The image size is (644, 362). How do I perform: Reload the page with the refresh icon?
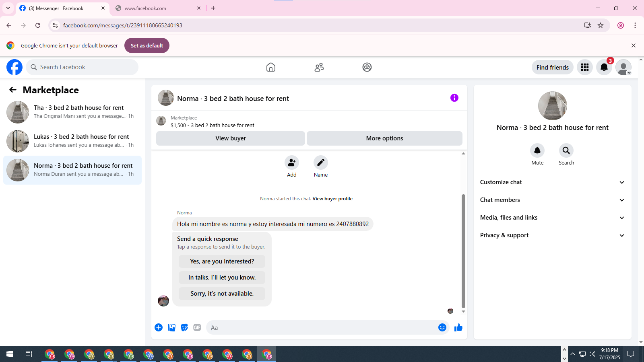pyautogui.click(x=38, y=25)
